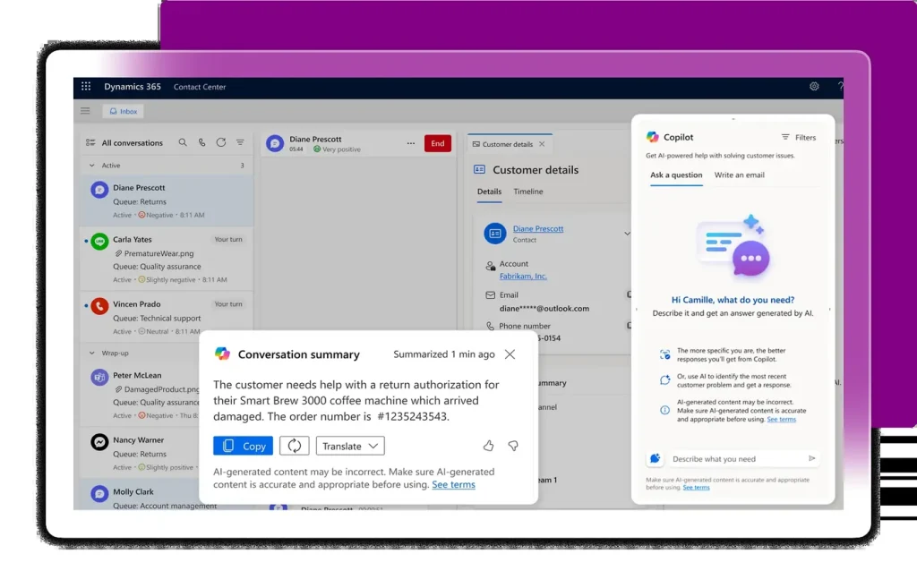Collapse the Active conversations group

[92, 166]
